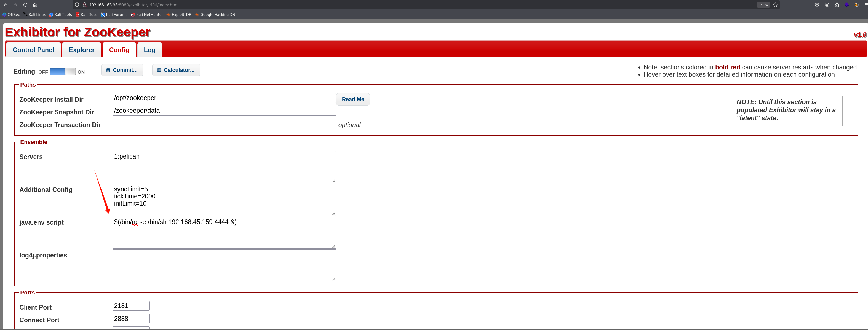Bookmark this page with the star icon
868x330 pixels.
[775, 5]
